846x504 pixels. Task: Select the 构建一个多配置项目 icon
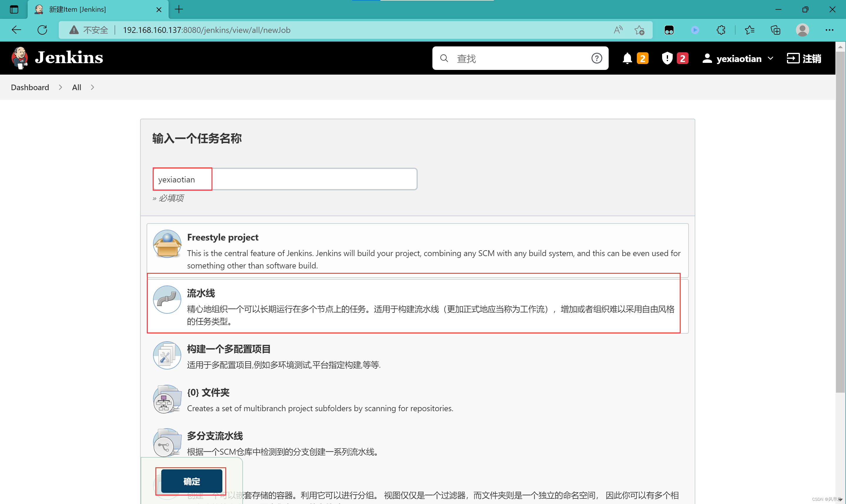(x=167, y=355)
